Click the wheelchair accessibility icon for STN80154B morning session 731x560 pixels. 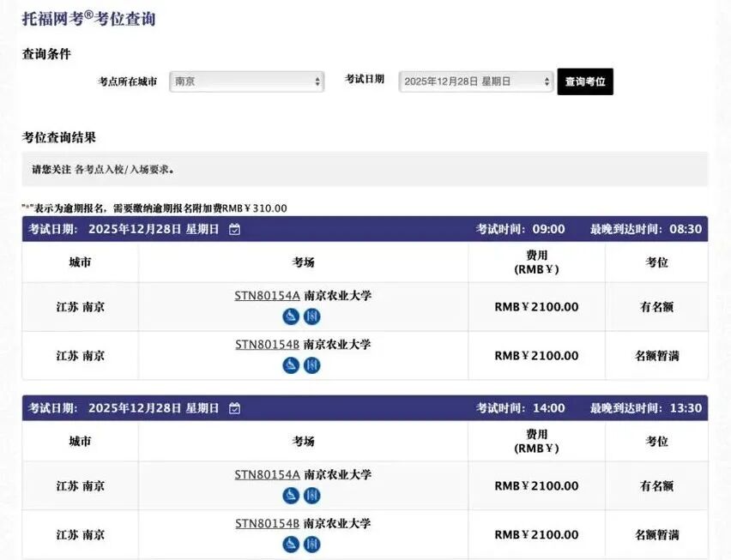pos(291,364)
